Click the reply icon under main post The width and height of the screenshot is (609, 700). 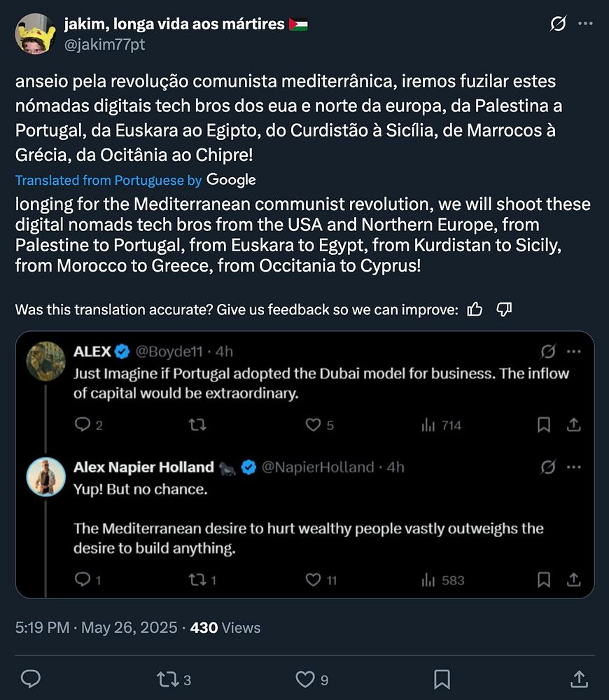pyautogui.click(x=31, y=678)
